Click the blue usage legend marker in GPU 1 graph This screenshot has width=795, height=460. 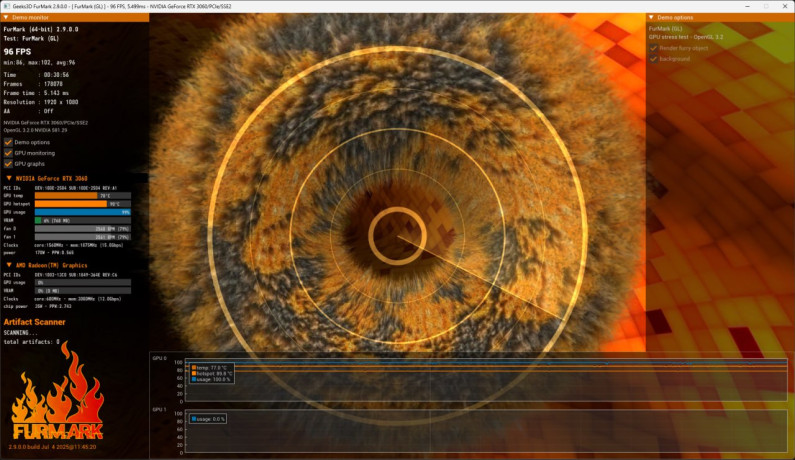pos(192,418)
